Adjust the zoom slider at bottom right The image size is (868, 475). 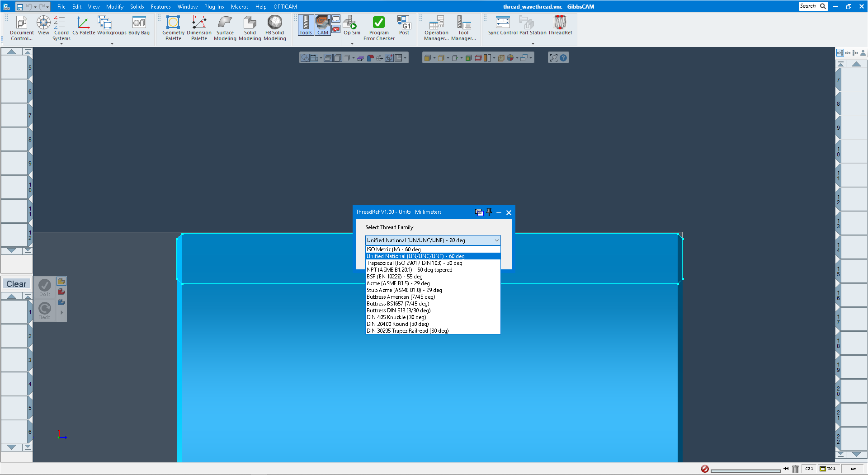point(746,469)
